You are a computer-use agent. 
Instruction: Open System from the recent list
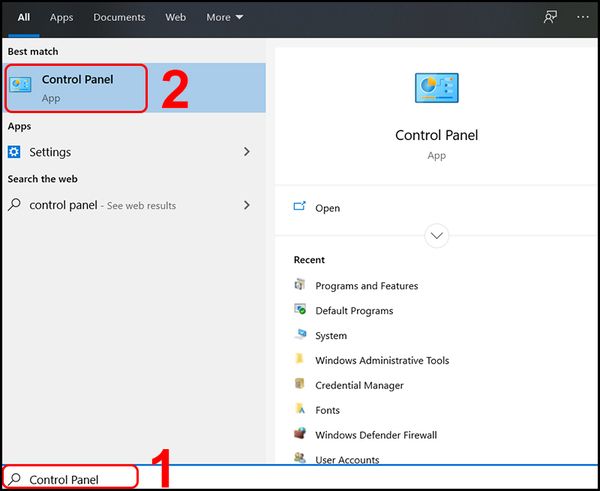[x=331, y=335]
